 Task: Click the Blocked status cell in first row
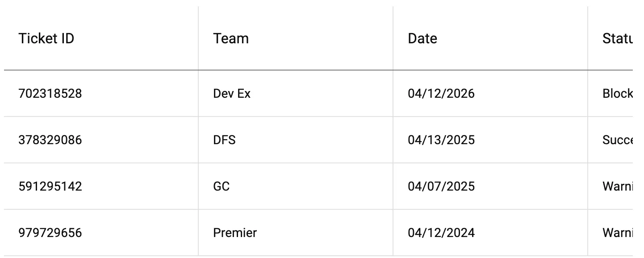(617, 94)
